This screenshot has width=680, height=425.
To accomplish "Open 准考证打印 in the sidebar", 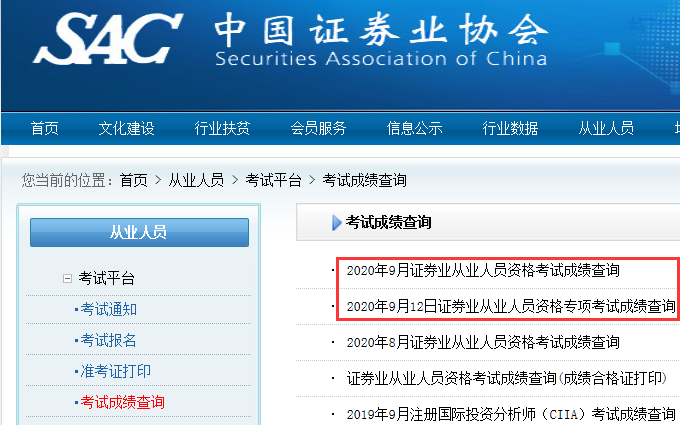I will pyautogui.click(x=115, y=371).
